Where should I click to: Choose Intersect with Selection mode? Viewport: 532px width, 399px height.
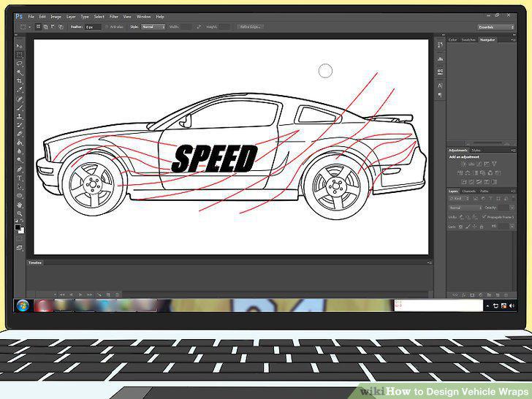pyautogui.click(x=61, y=26)
